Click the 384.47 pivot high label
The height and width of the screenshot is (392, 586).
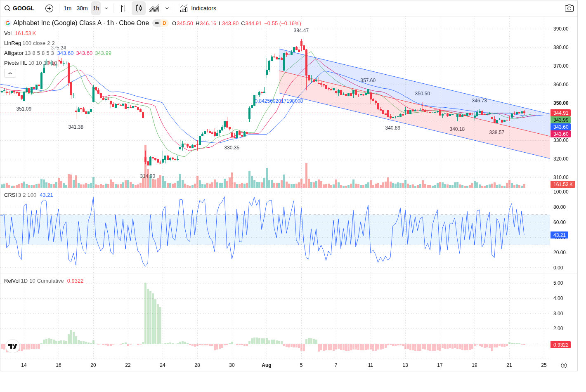(301, 31)
